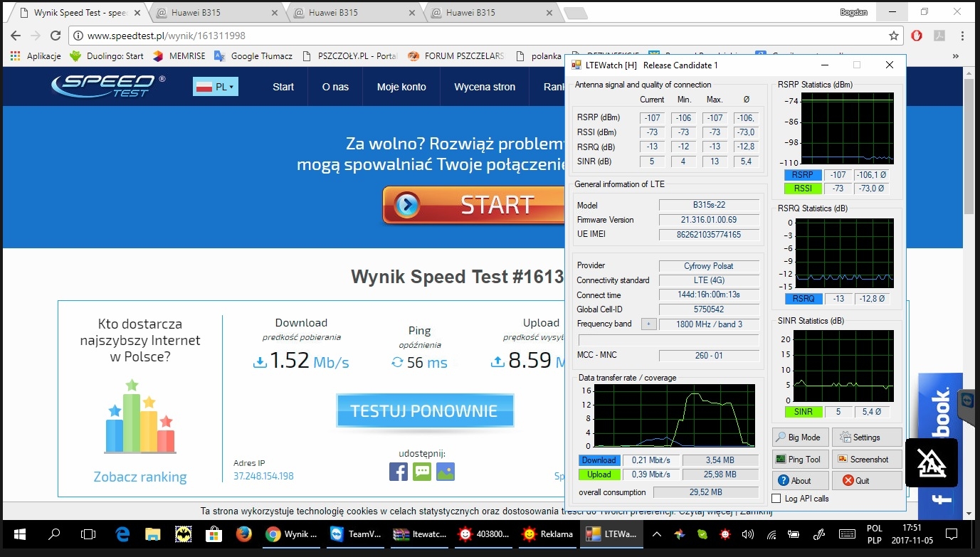Open Big Mode in LTEWatch
Screen dimensions: 980x557
click(x=801, y=437)
